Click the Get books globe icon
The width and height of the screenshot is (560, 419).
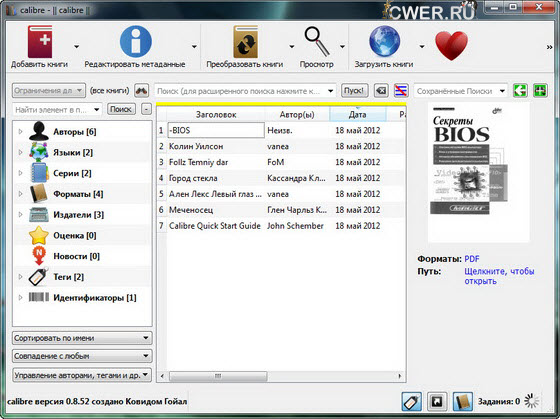[x=384, y=41]
